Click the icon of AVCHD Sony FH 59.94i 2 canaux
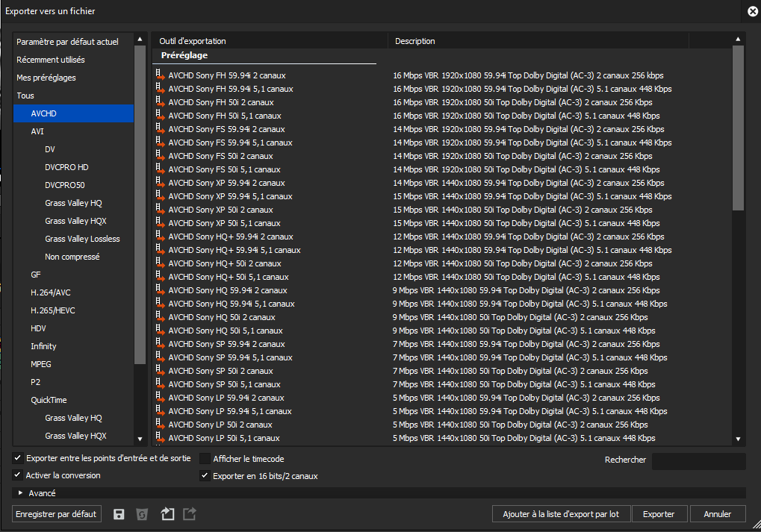This screenshot has width=761, height=532. point(160,75)
